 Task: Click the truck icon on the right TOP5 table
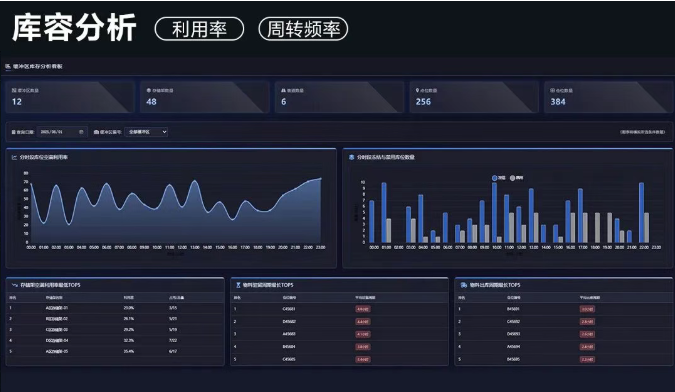click(464, 285)
